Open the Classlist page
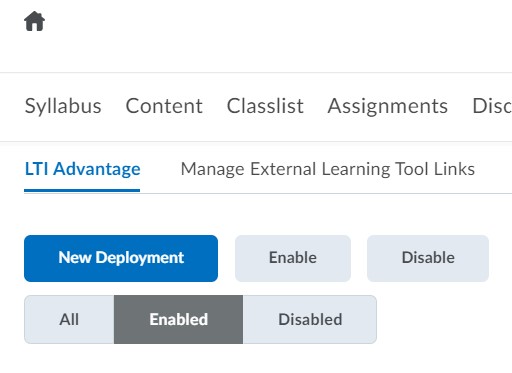 265,106
